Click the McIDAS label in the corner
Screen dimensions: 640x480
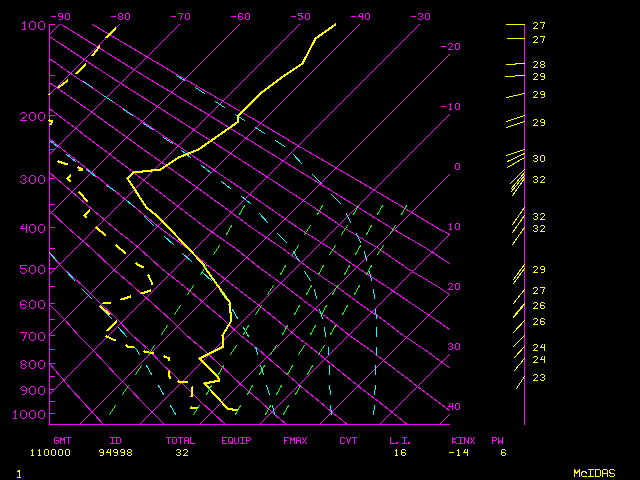(x=593, y=472)
